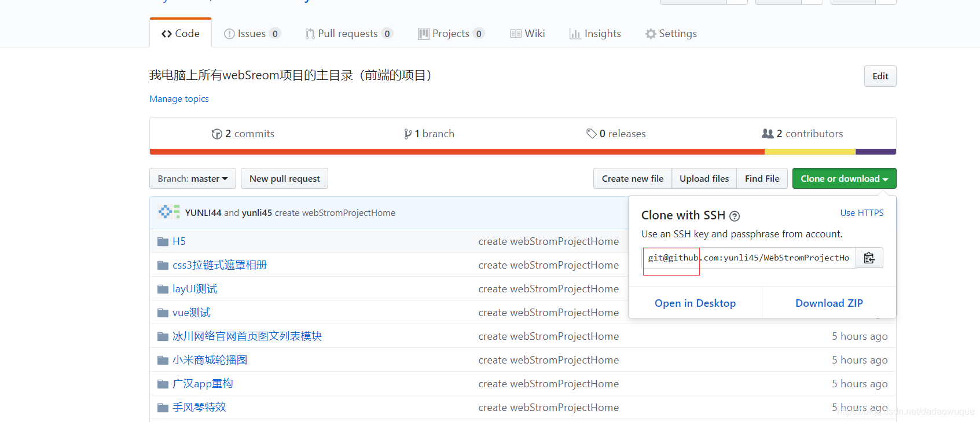Click the purple segment of language bar
980x422 pixels.
pyautogui.click(x=876, y=152)
